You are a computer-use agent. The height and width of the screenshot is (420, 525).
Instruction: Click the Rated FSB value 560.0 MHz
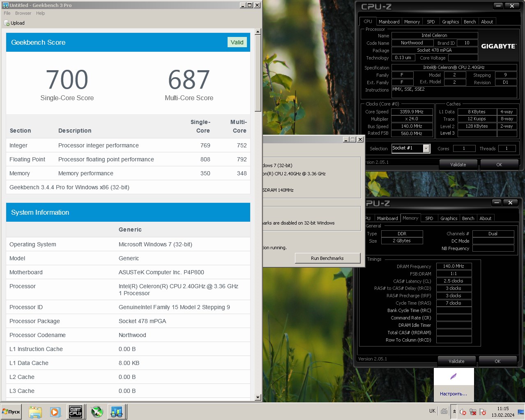pos(412,133)
